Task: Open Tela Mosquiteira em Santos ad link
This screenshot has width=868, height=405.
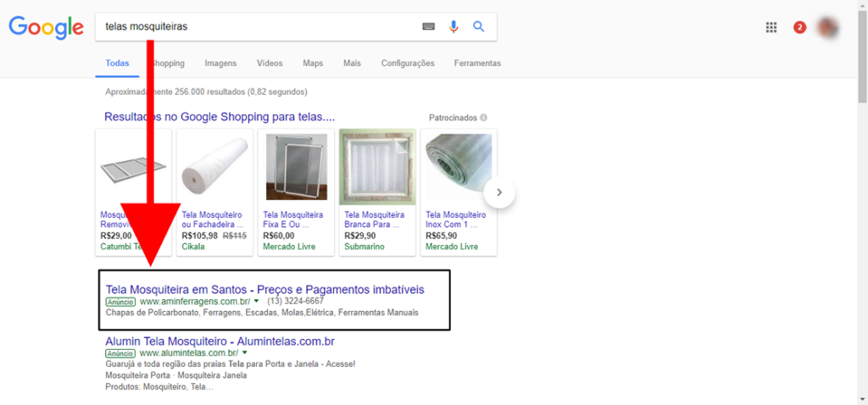Action: [264, 290]
